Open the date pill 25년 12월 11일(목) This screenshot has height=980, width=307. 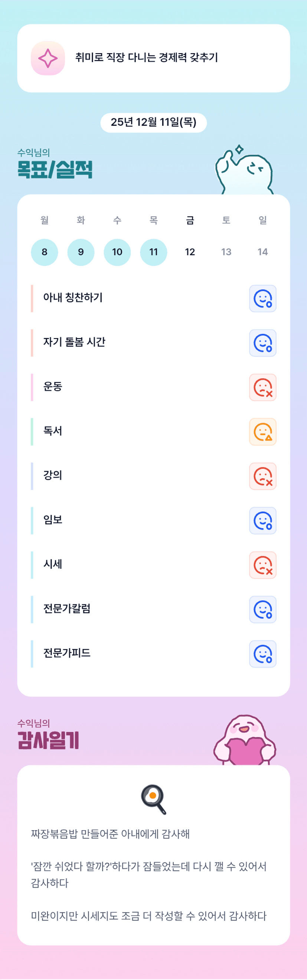154,122
